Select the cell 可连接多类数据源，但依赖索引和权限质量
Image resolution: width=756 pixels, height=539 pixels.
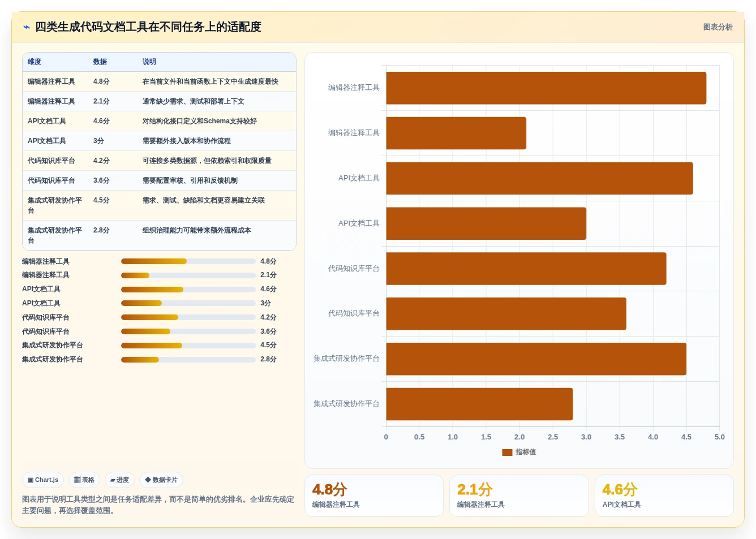click(x=207, y=161)
